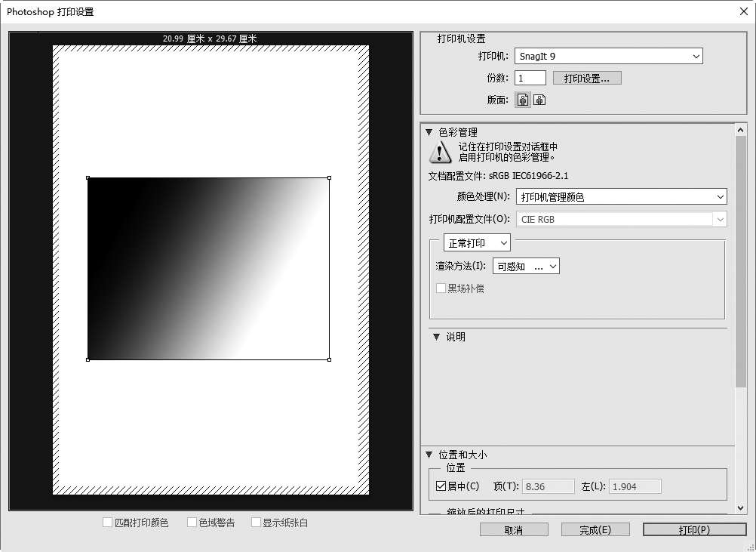Enable 显示纸张白 checkbox
756x552 pixels.
click(x=257, y=523)
